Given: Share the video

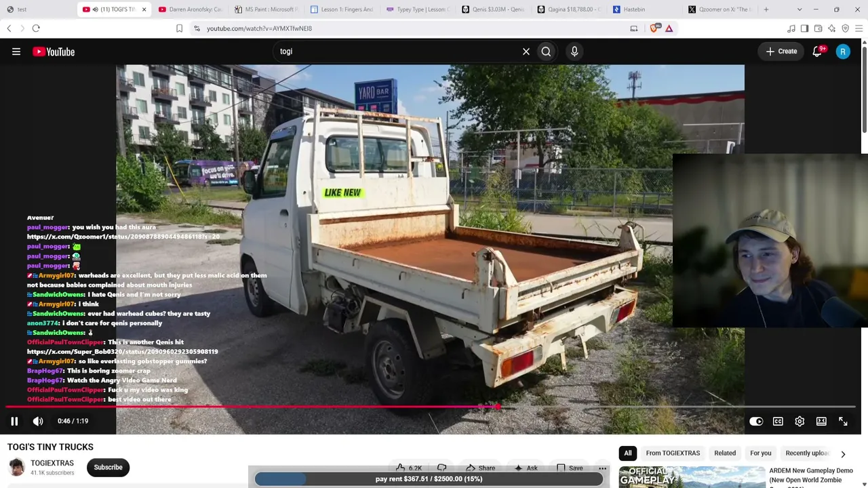Looking at the screenshot, I should tap(480, 468).
